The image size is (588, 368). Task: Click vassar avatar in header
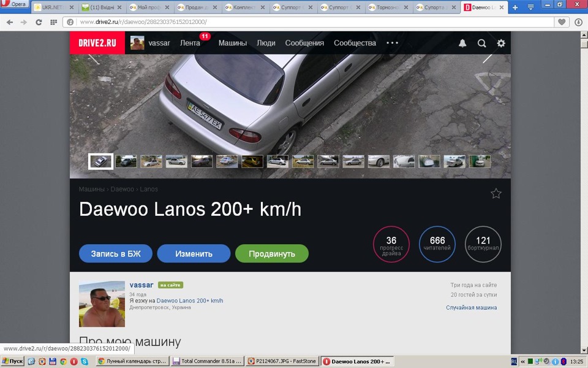(137, 43)
